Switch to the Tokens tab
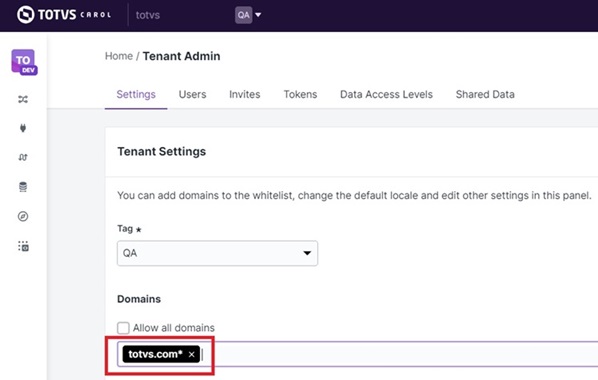This screenshot has height=380, width=598. [300, 94]
